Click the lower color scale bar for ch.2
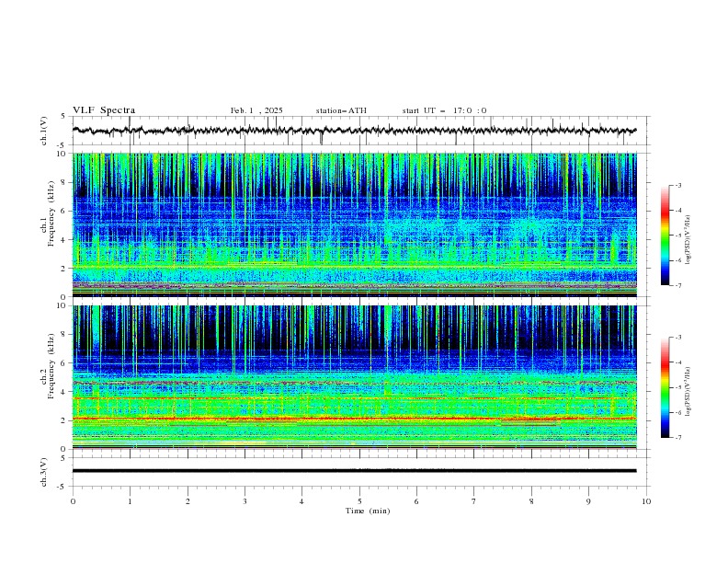The width and height of the screenshot is (728, 563). [665, 387]
